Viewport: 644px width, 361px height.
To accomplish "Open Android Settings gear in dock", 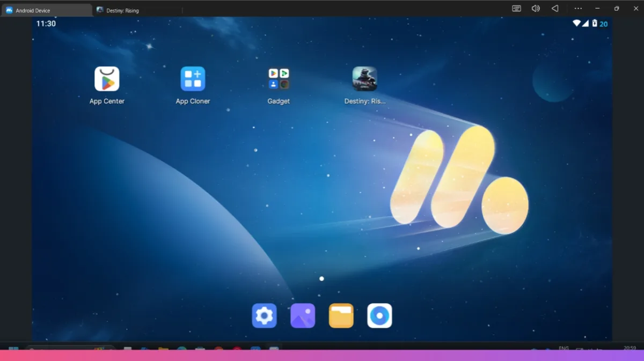I will coord(264,315).
